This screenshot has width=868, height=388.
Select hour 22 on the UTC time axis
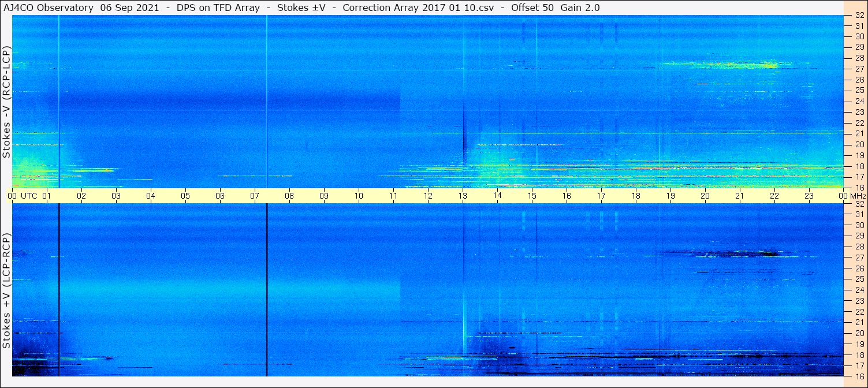click(774, 196)
